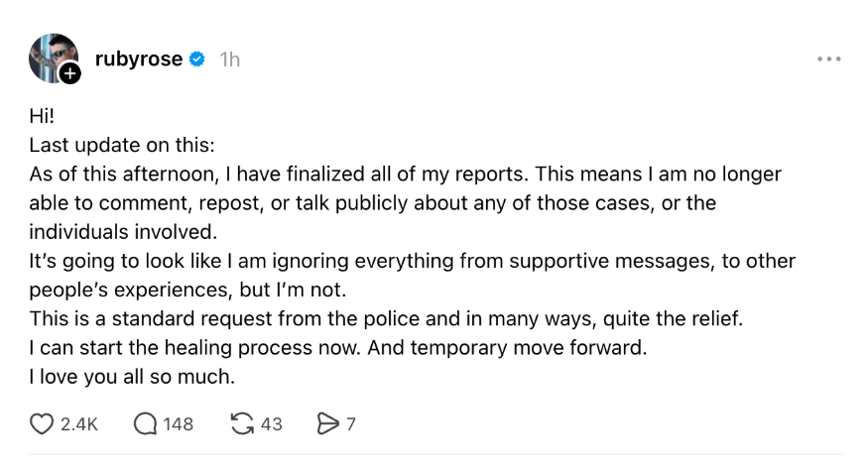
Task: Visit the rubyrose username link
Action: click(x=139, y=59)
